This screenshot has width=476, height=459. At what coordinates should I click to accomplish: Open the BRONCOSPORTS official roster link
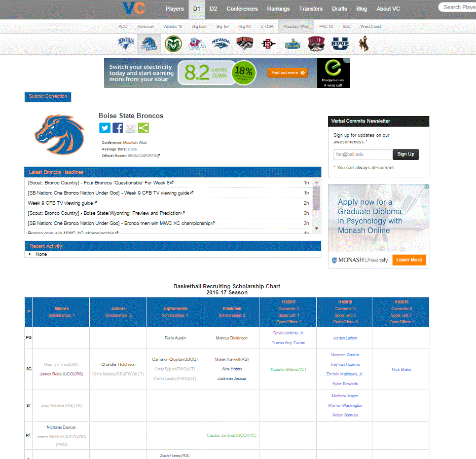[141, 156]
